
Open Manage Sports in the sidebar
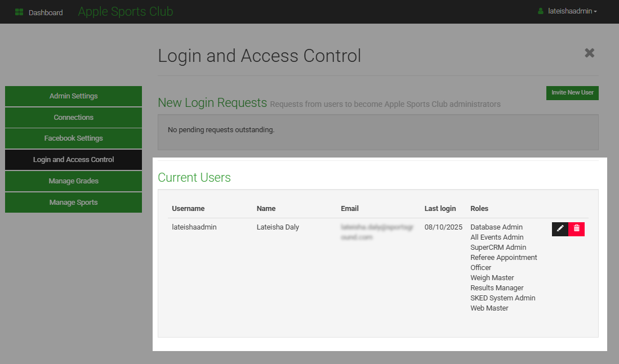click(73, 203)
